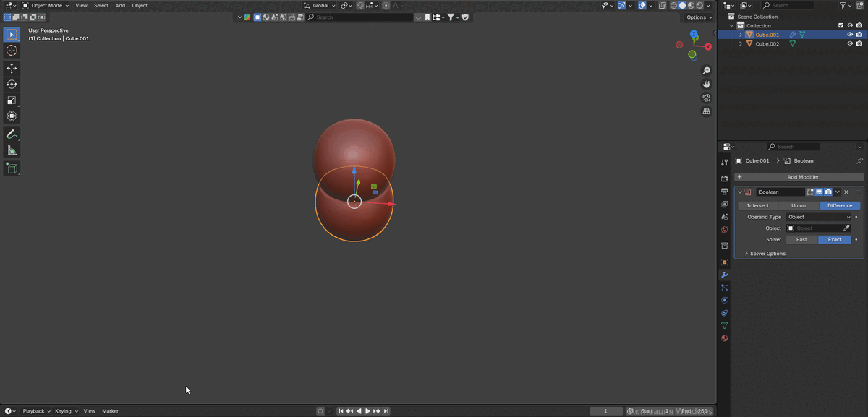The width and height of the screenshot is (868, 417).
Task: Expand Cube.002 in outliner
Action: [740, 43]
